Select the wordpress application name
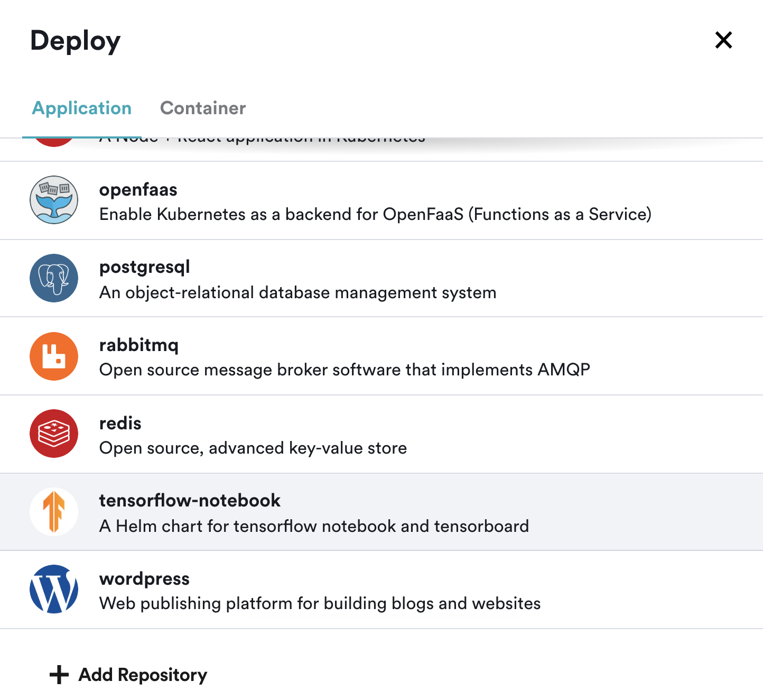This screenshot has width=763, height=700. (x=144, y=579)
